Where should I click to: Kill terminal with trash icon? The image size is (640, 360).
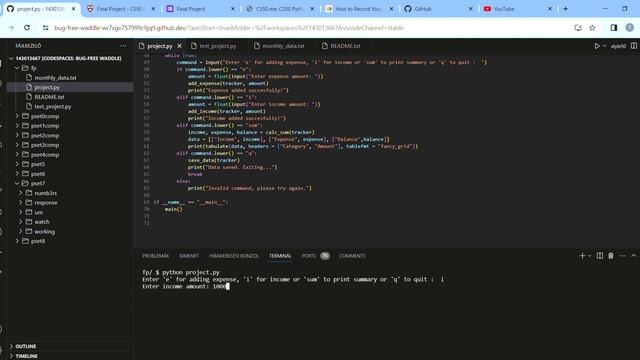coord(611,256)
